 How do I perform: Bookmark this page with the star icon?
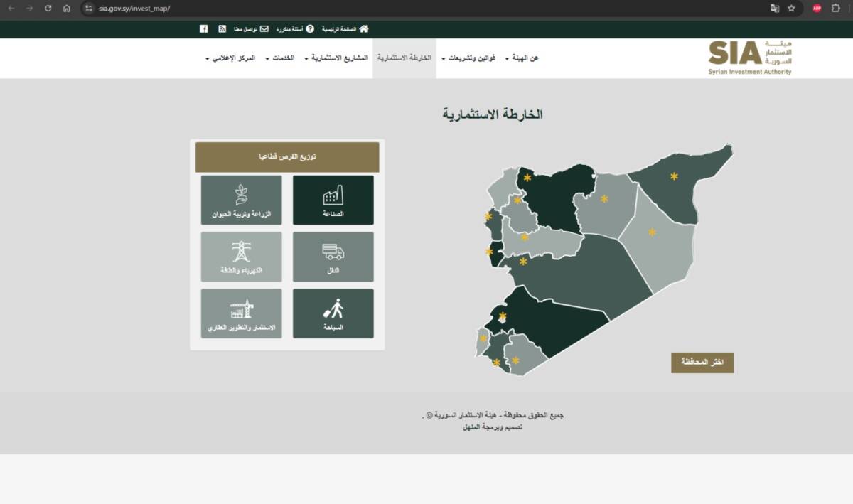791,9
